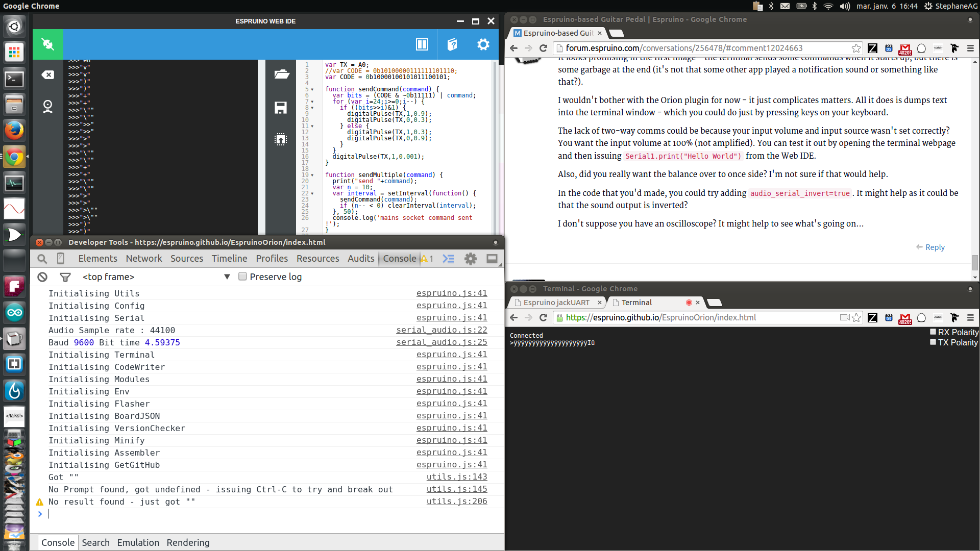This screenshot has width=980, height=551.
Task: Change the DevTools dock side icon
Action: (492, 259)
